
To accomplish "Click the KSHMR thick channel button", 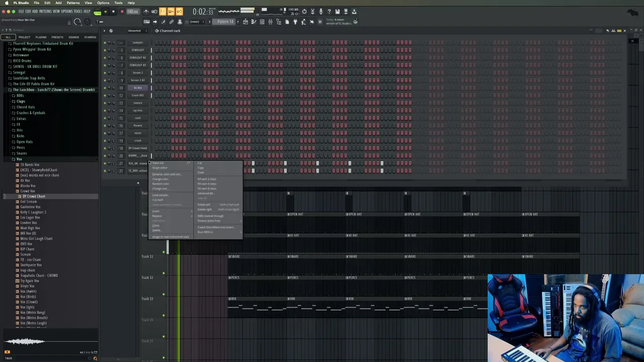I will point(138,156).
